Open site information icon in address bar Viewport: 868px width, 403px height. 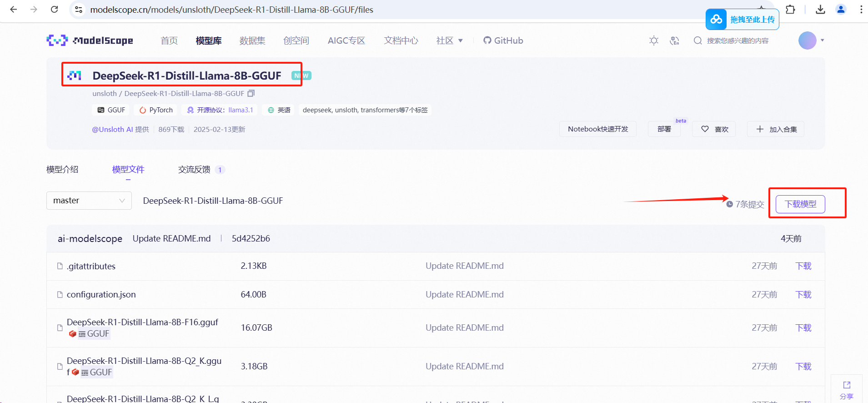click(x=79, y=10)
